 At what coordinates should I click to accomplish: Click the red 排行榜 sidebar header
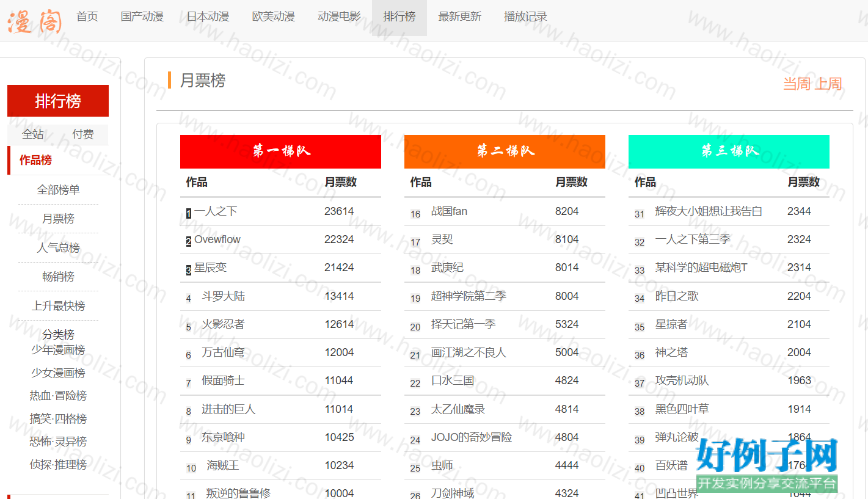pyautogui.click(x=58, y=101)
